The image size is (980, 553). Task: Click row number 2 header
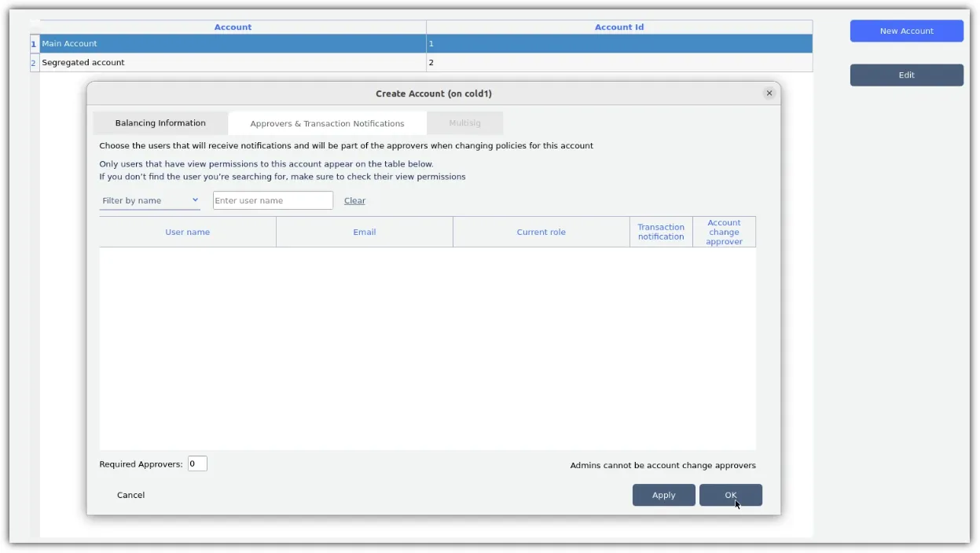click(x=34, y=63)
